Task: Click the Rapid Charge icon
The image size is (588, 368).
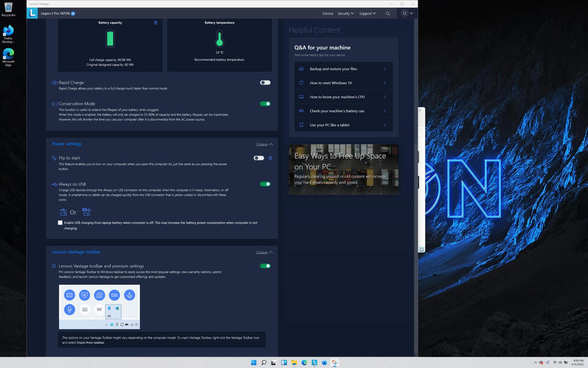Action: [55, 83]
